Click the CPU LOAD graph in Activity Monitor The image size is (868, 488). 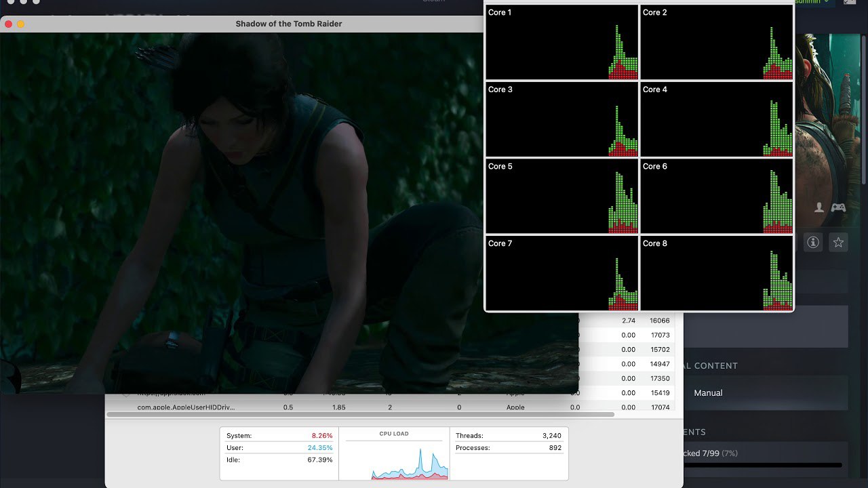pos(394,462)
